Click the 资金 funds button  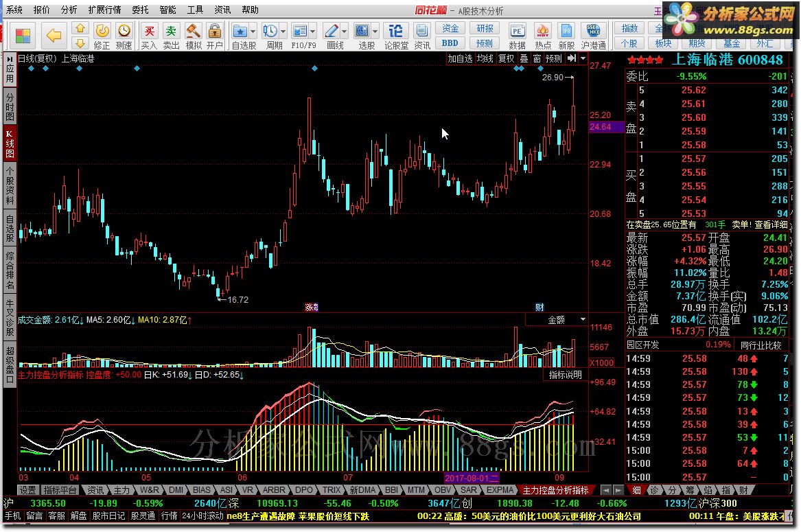(450, 29)
